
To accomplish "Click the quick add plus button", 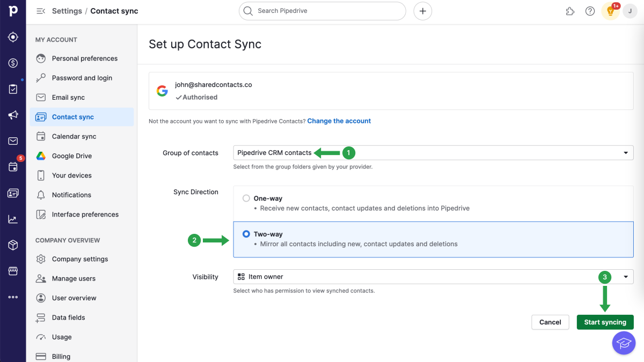I will click(423, 11).
